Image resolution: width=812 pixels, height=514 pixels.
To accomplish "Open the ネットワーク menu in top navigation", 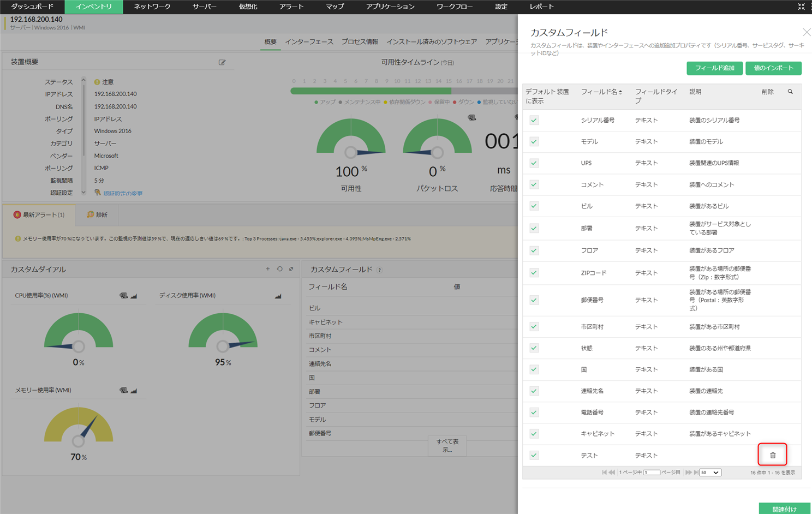I will (x=152, y=7).
